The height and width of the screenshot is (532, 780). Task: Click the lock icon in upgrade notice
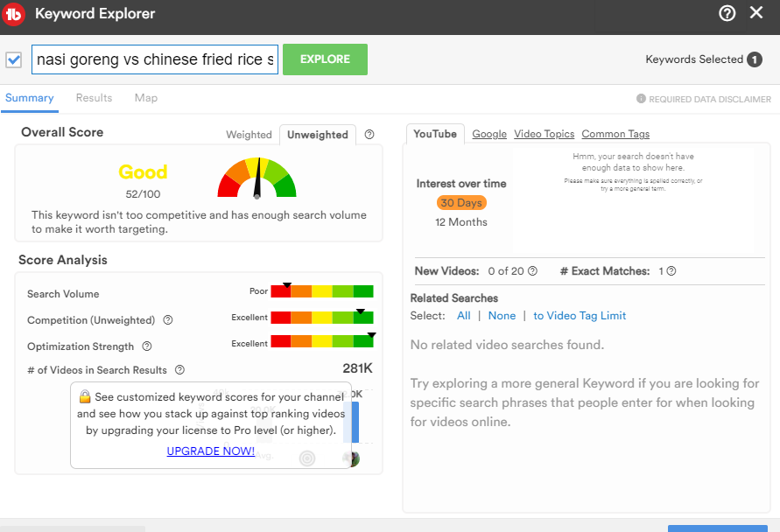85,396
